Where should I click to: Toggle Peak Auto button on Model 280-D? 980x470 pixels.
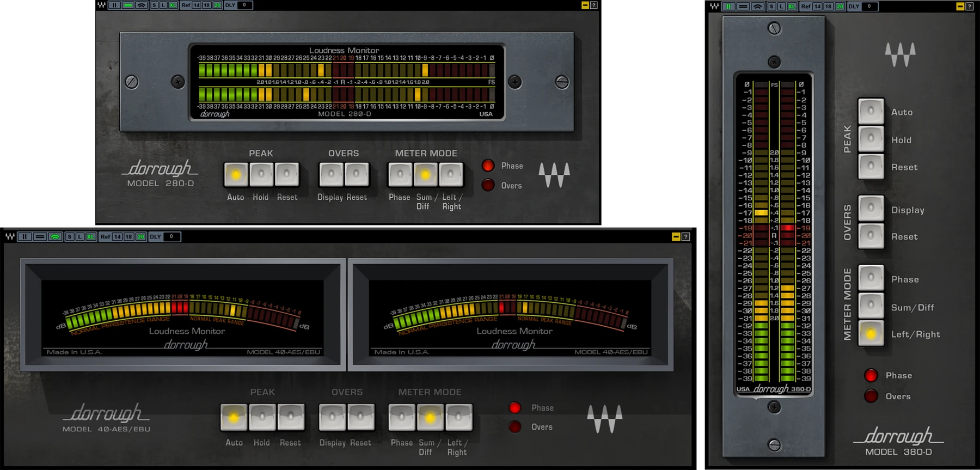click(236, 174)
